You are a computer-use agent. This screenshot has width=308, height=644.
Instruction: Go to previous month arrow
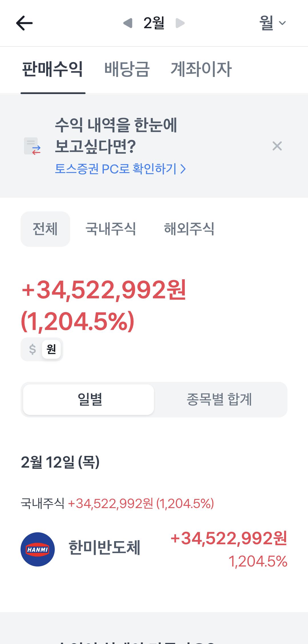click(128, 23)
